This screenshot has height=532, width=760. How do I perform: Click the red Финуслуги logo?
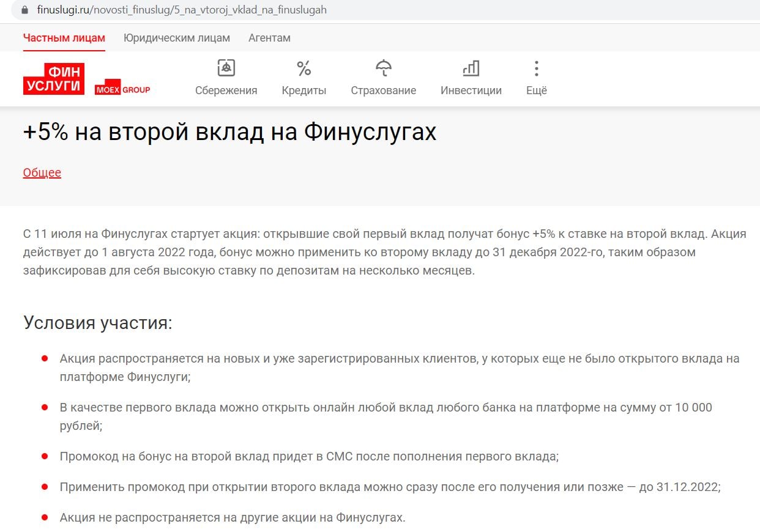[x=54, y=79]
